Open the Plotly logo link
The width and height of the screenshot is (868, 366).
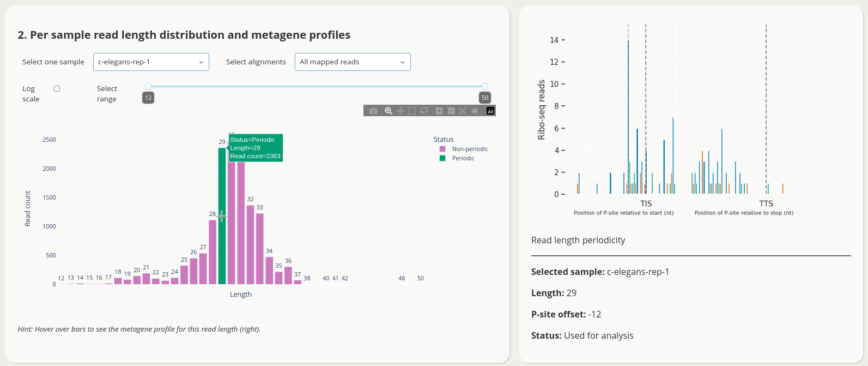click(x=490, y=111)
